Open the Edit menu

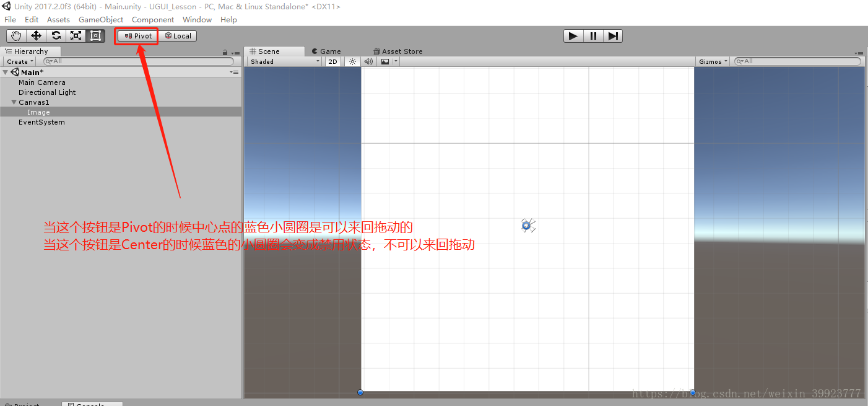(32, 20)
